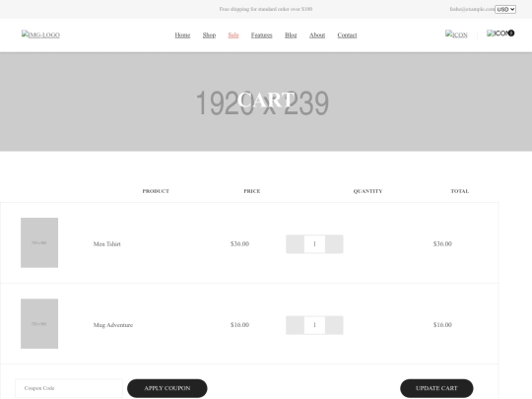The height and width of the screenshot is (399, 532).
Task: Click the $36.00 price of Men Tshirt
Action: pos(239,244)
